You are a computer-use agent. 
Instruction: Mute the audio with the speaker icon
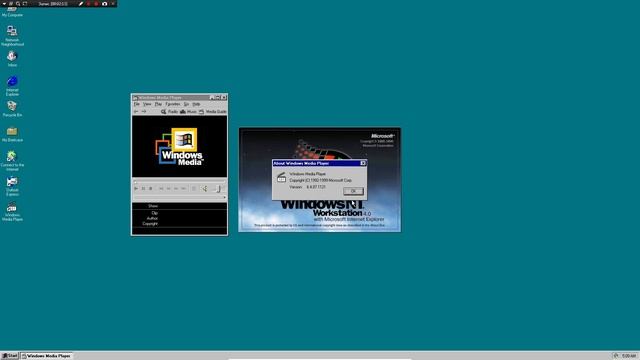click(x=204, y=189)
